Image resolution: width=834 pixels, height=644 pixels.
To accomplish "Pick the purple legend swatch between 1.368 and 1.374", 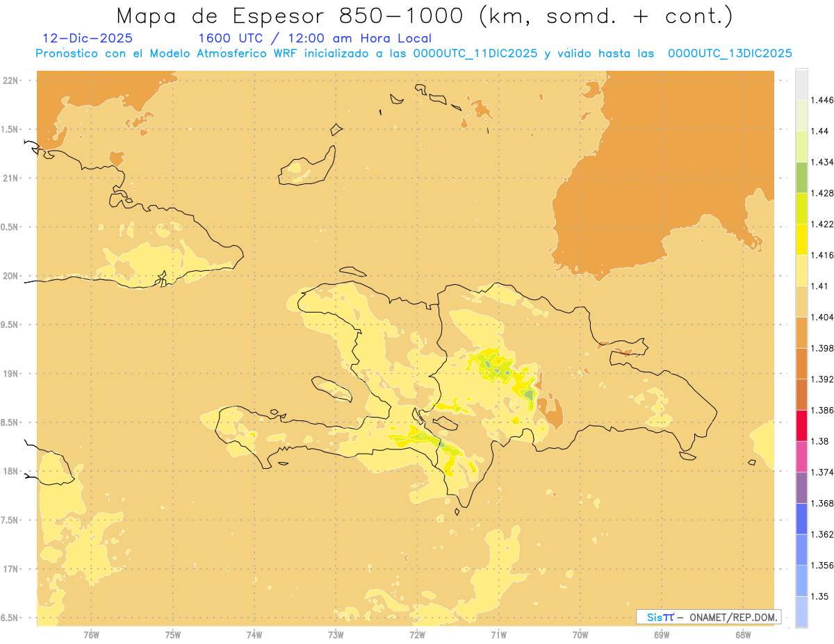I will (x=801, y=488).
